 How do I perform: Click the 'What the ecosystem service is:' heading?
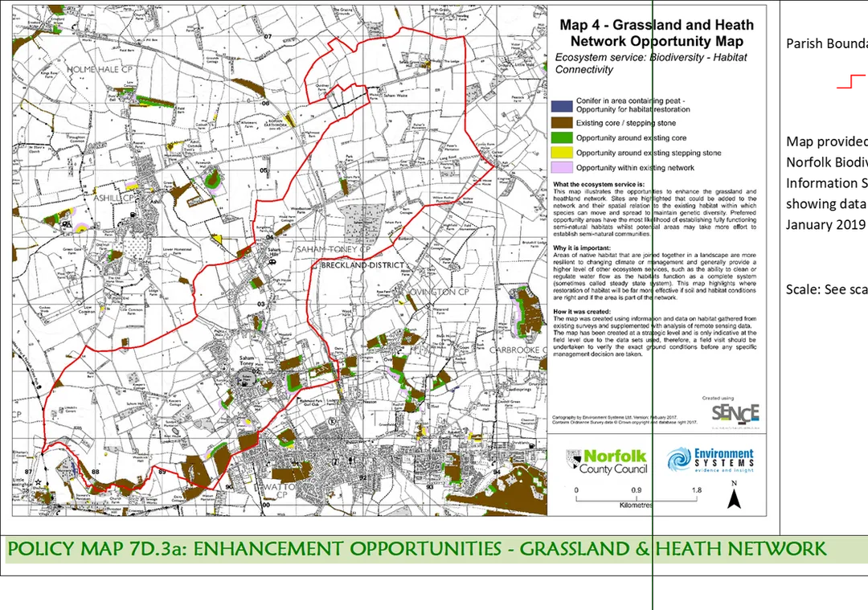pyautogui.click(x=599, y=184)
